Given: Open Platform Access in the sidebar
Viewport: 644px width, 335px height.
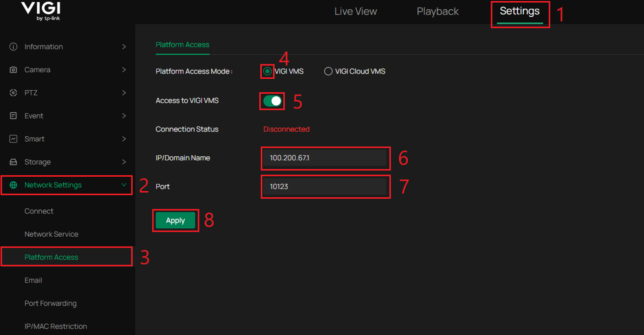Looking at the screenshot, I should 51,257.
